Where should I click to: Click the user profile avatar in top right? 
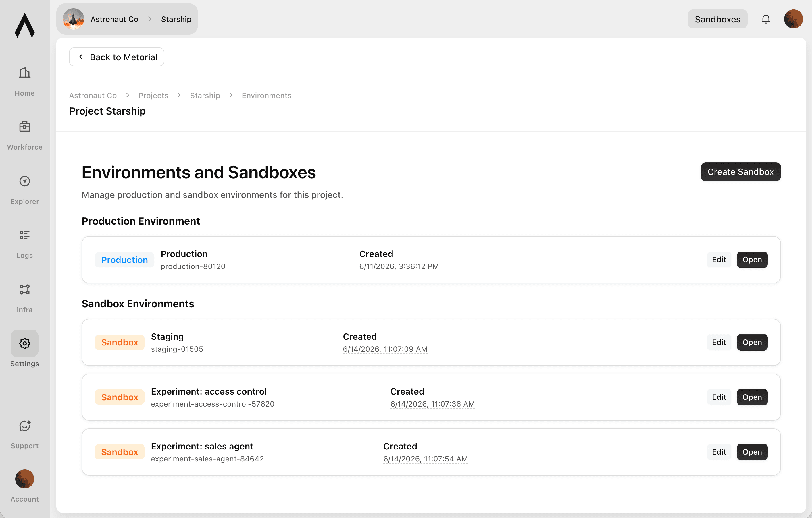point(793,19)
